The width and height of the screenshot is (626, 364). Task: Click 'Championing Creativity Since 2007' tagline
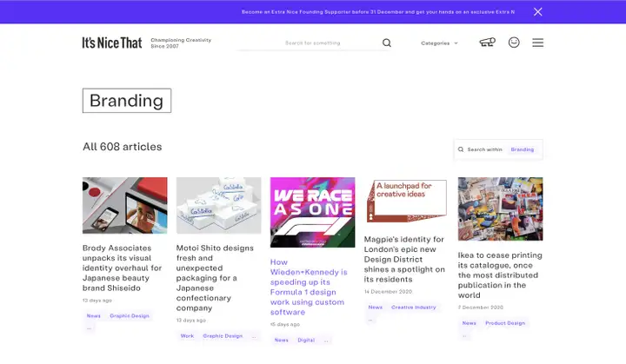click(181, 43)
